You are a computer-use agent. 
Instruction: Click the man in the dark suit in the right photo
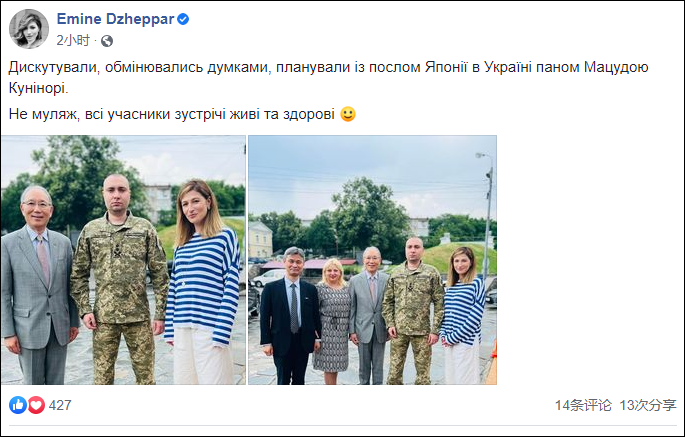tap(290, 316)
